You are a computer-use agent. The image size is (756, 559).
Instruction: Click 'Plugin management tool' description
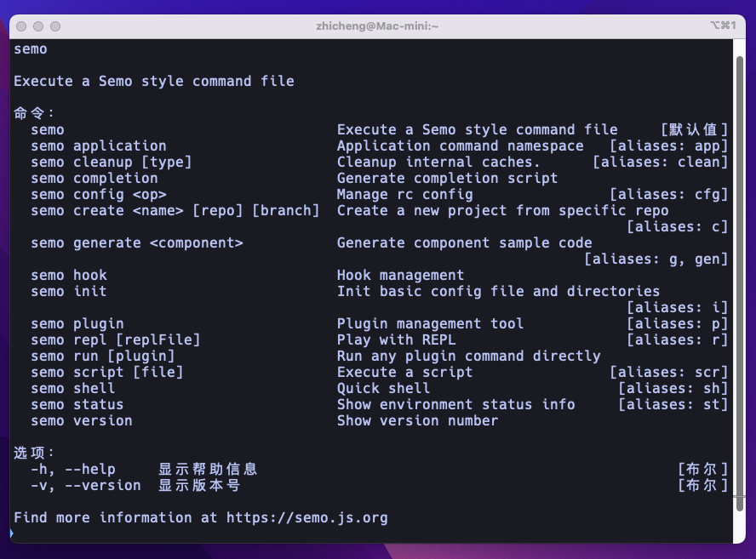pyautogui.click(x=431, y=323)
